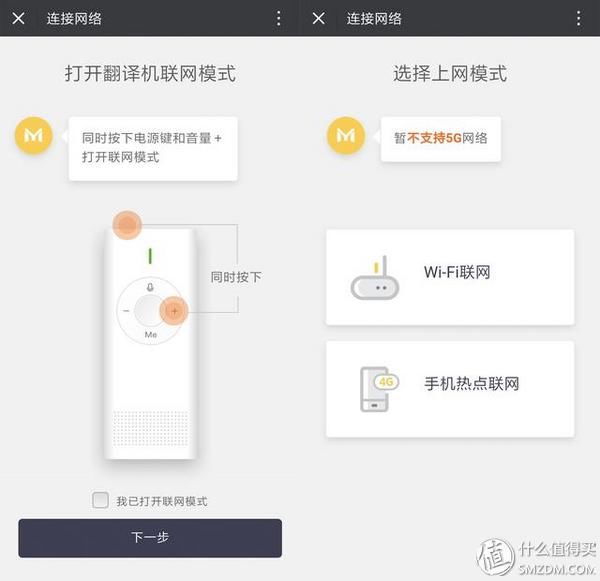Tick the 我已打开联网模式 checkbox
Image resolution: width=600 pixels, height=581 pixels.
pos(100,500)
